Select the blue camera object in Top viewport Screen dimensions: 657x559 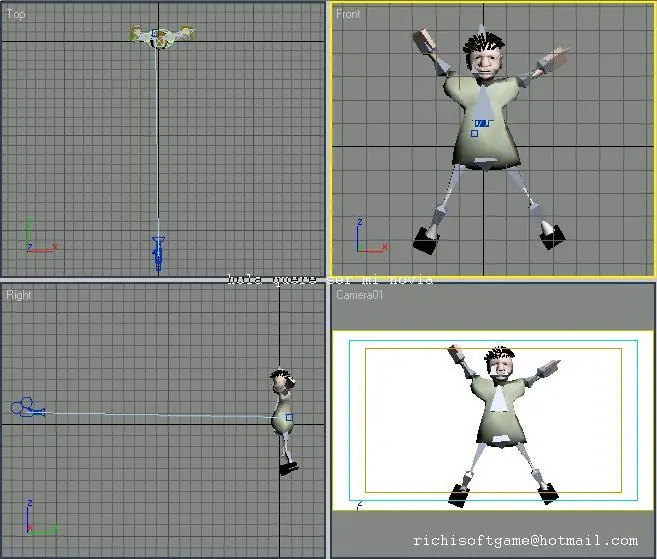coord(158,253)
